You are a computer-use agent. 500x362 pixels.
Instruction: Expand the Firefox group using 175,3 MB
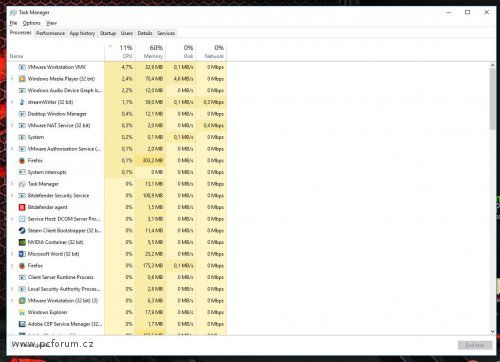click(12, 266)
